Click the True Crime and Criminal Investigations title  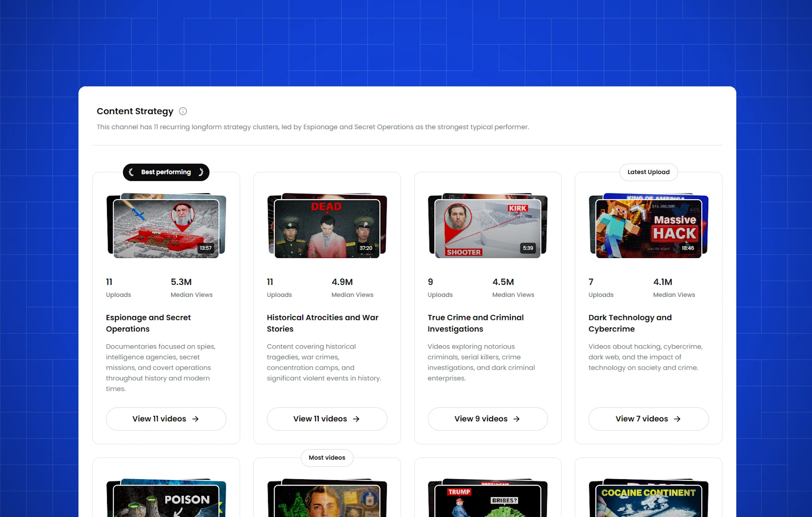coord(476,323)
